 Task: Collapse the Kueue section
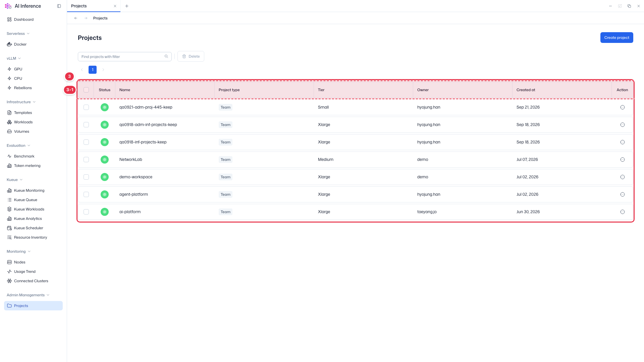click(15, 180)
